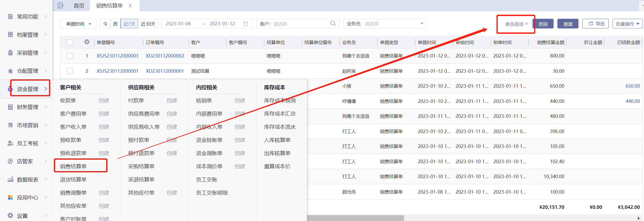The image size is (644, 221).
Task: Click the 查询 button
Action: (x=543, y=24)
